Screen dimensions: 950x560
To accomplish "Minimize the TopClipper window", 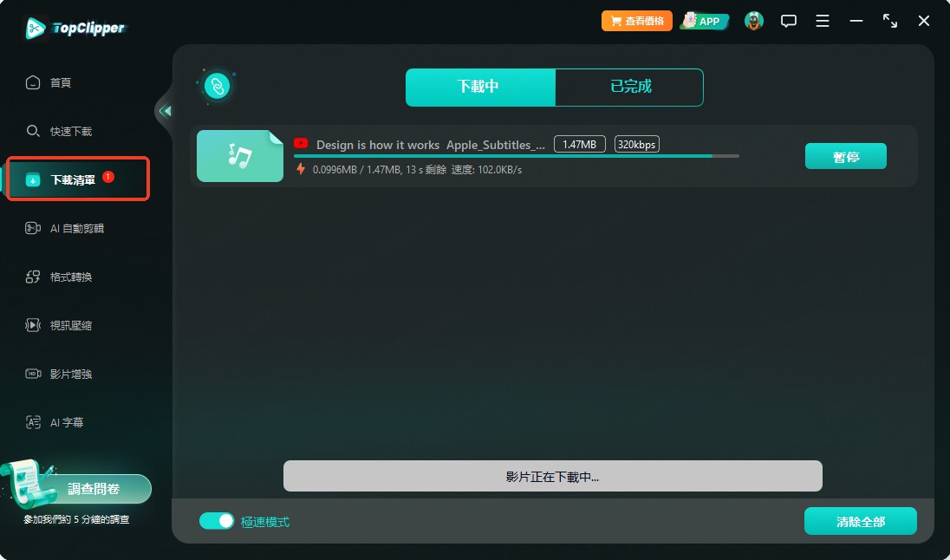I will pos(856,21).
